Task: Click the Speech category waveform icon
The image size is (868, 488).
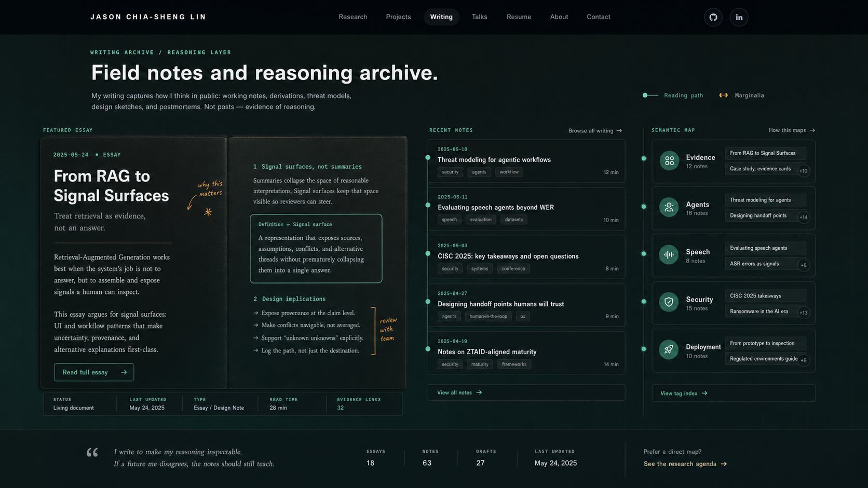Action: pyautogui.click(x=669, y=255)
